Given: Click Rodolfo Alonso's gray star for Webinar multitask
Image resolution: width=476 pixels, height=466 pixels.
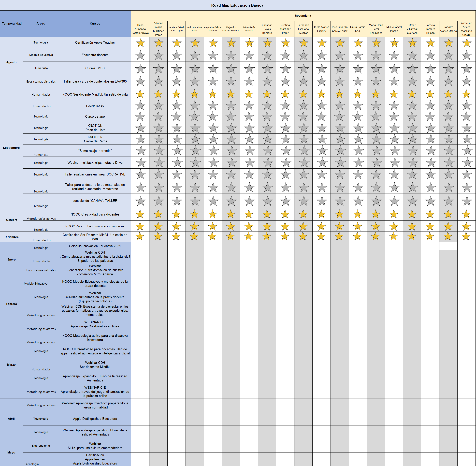Looking at the screenshot, I should (449, 162).
